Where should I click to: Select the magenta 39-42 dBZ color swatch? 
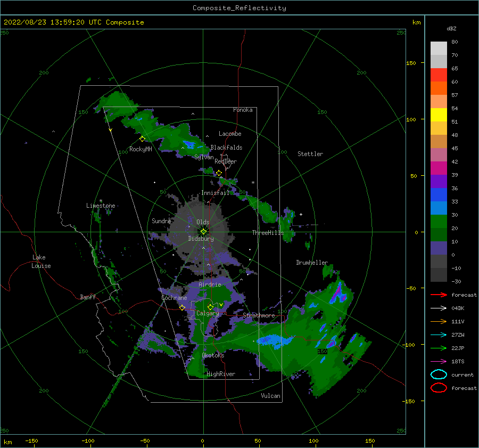tap(439, 168)
